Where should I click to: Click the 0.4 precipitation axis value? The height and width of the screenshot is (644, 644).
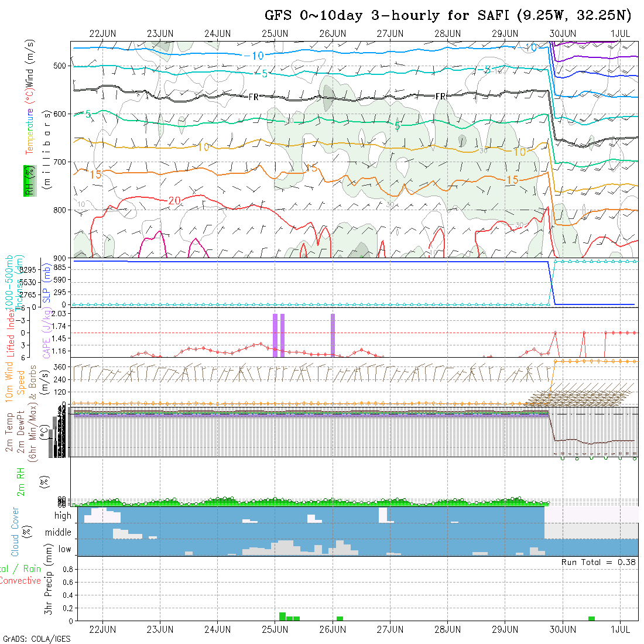click(68, 595)
